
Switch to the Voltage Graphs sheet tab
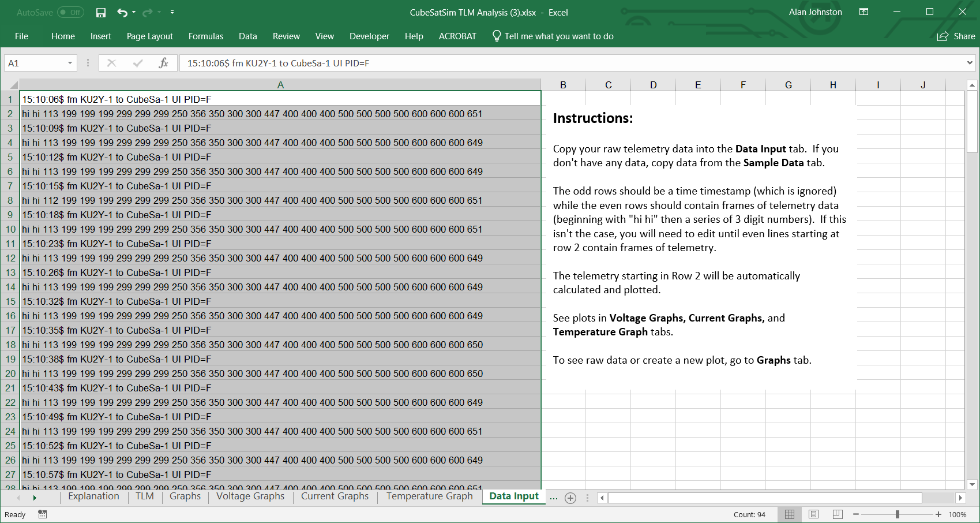pyautogui.click(x=250, y=496)
